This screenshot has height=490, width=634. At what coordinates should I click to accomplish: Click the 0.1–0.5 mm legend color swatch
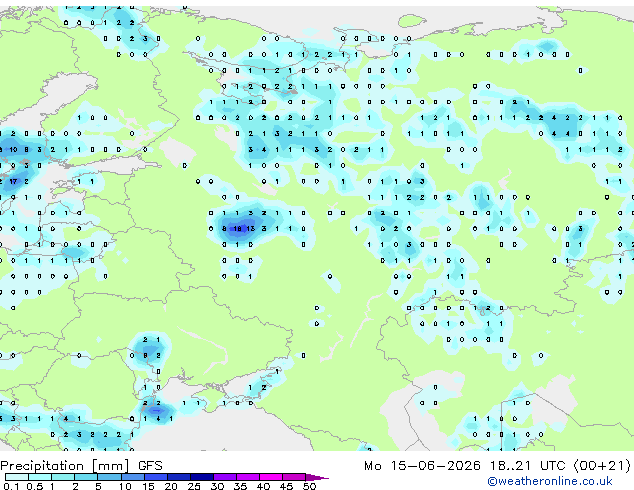(x=17, y=477)
